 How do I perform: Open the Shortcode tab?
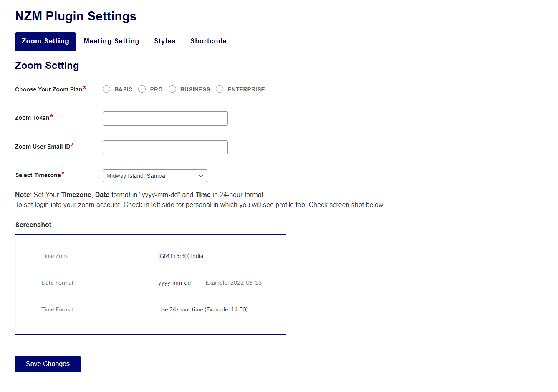pyautogui.click(x=209, y=41)
